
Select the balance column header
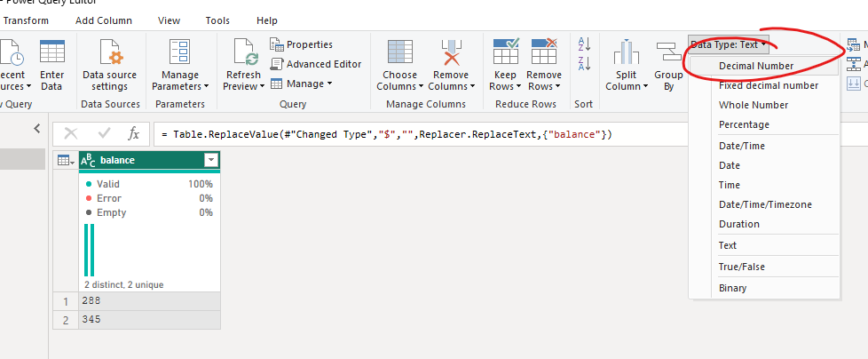[149, 161]
